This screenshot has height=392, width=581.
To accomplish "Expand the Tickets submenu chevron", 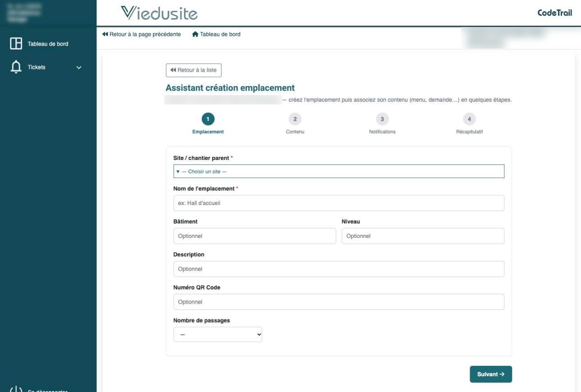I will click(x=79, y=68).
